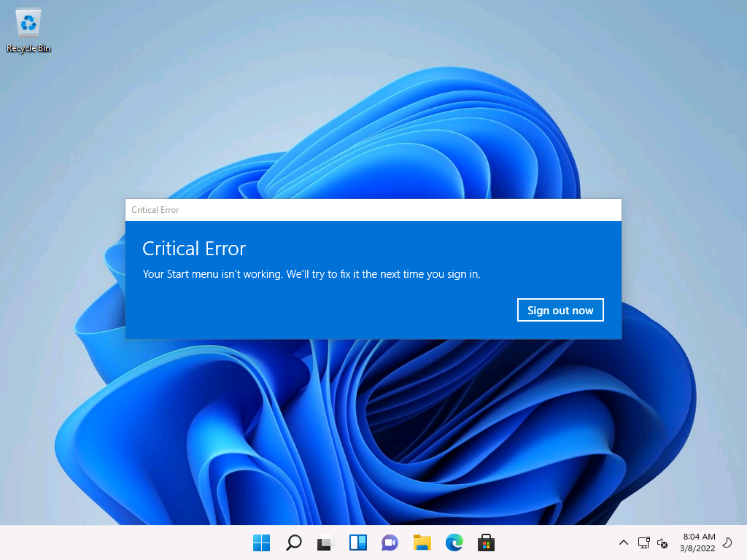Expand hidden system tray icons
The height and width of the screenshot is (560, 747).
[623, 542]
